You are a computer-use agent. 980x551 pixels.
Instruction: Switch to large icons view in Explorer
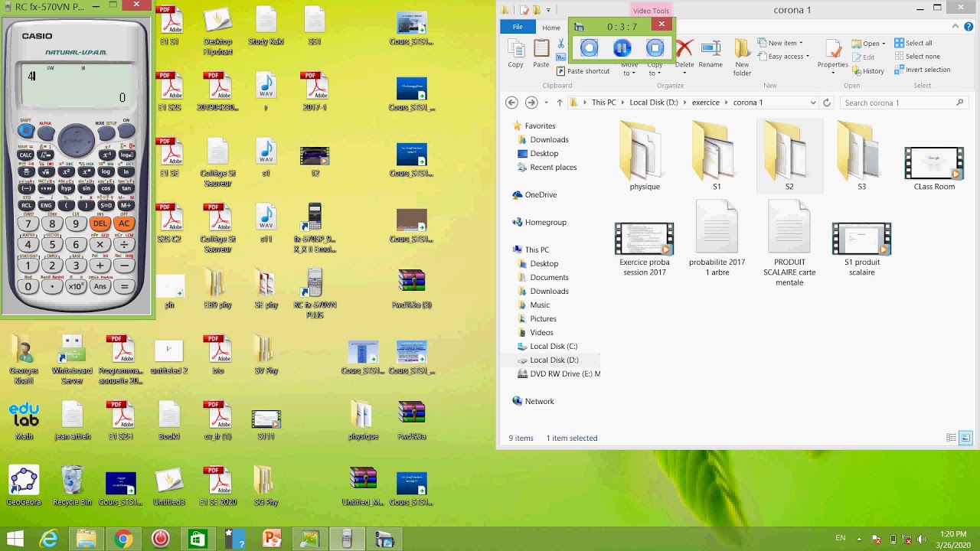965,438
